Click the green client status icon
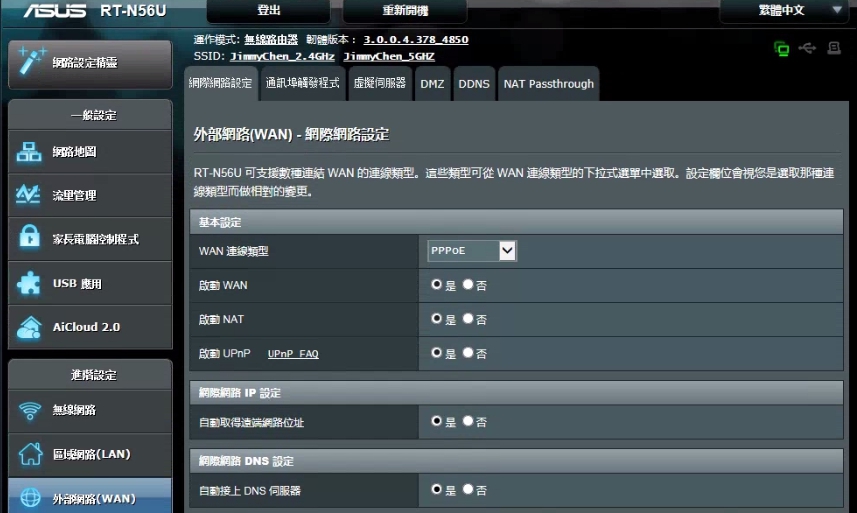 [782, 49]
